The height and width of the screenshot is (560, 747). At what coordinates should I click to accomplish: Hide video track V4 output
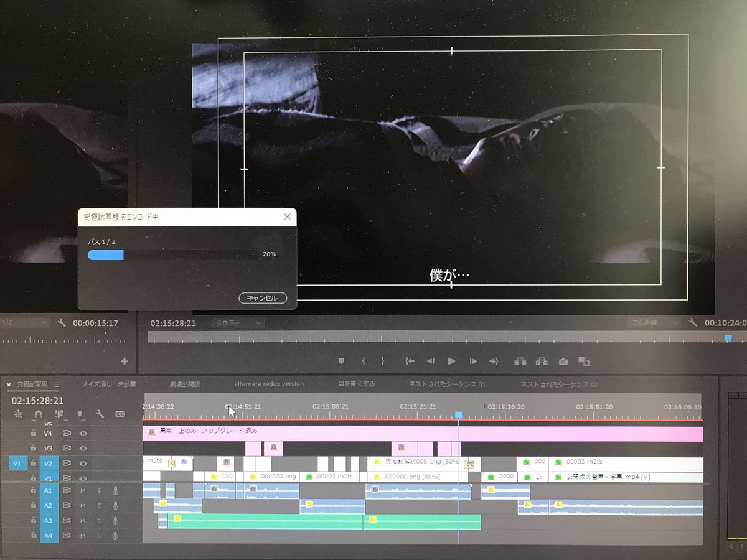(83, 433)
